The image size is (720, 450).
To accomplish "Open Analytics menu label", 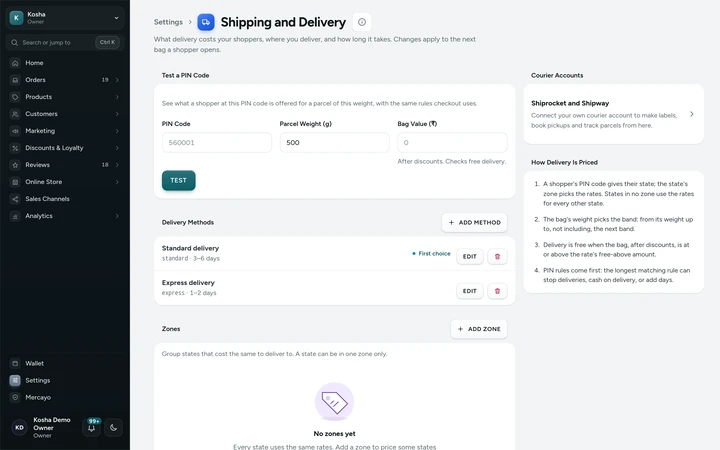I will tap(39, 216).
